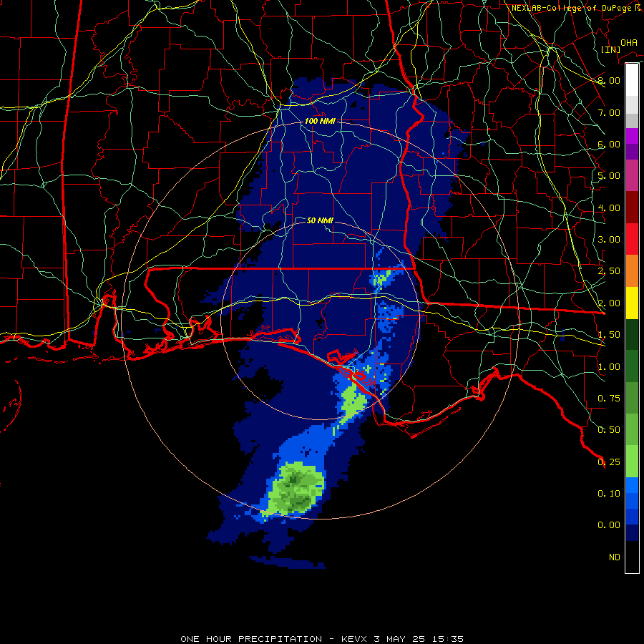Select the light blue legend swatch above 0.10
644x644 pixels.
[x=632, y=485]
